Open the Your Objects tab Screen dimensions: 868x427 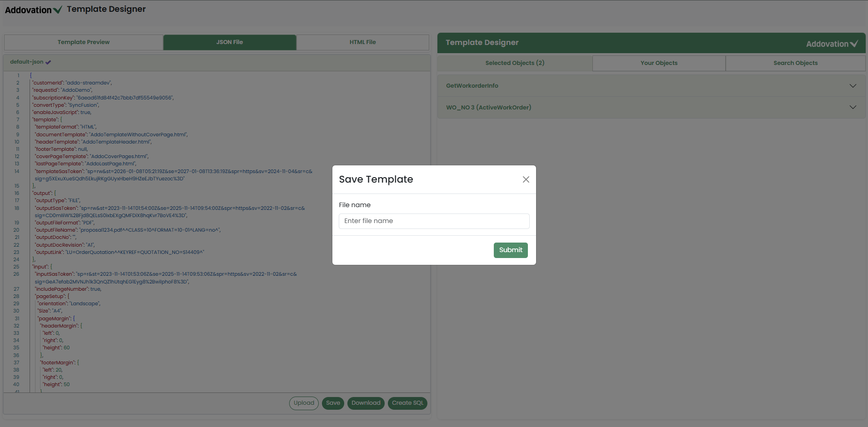(659, 63)
